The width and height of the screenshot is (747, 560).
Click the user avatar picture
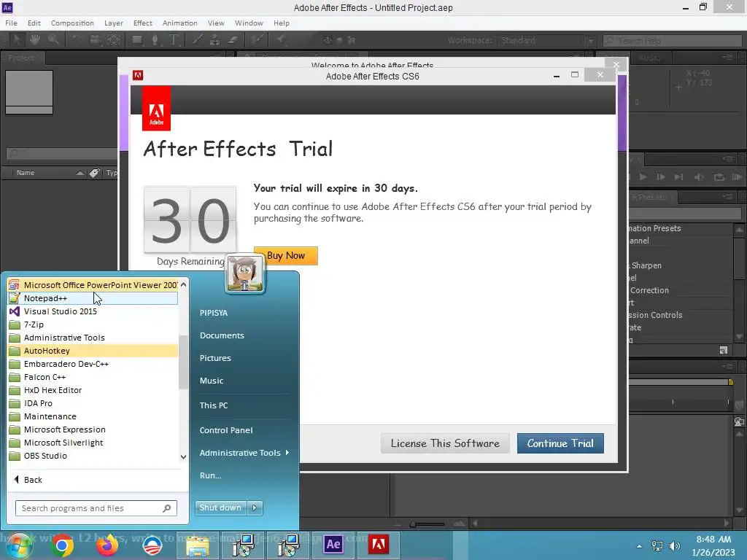245,273
